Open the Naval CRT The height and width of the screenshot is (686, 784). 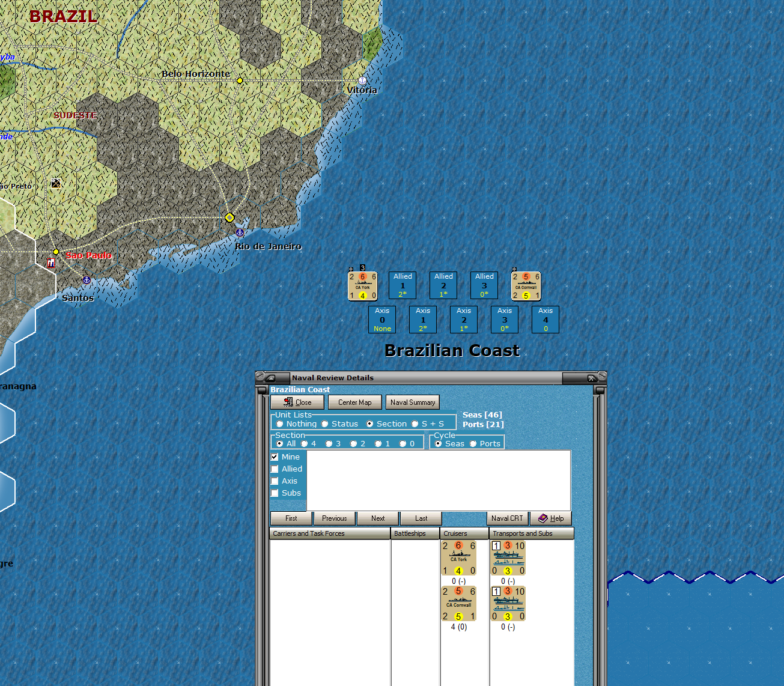[x=507, y=518]
